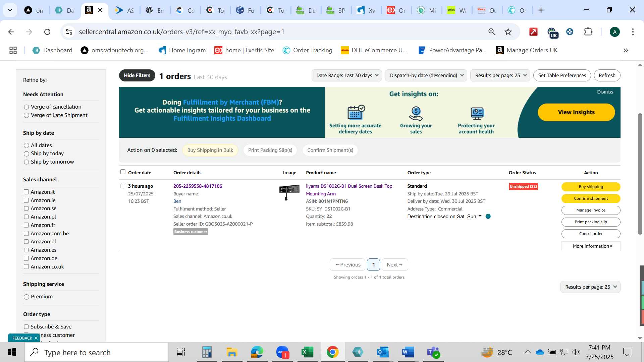Click the browser address bar URL
Viewport: 644px width, 362px height.
point(181,32)
